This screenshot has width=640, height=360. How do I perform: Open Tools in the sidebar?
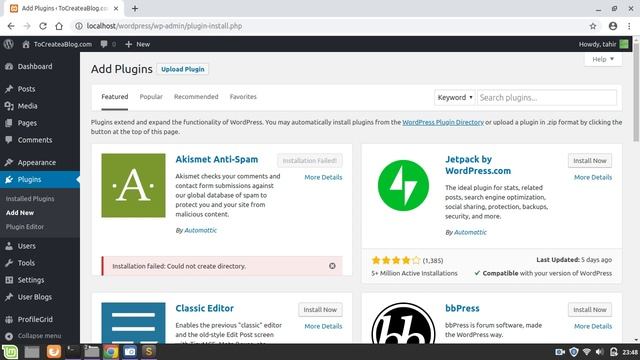(x=26, y=263)
